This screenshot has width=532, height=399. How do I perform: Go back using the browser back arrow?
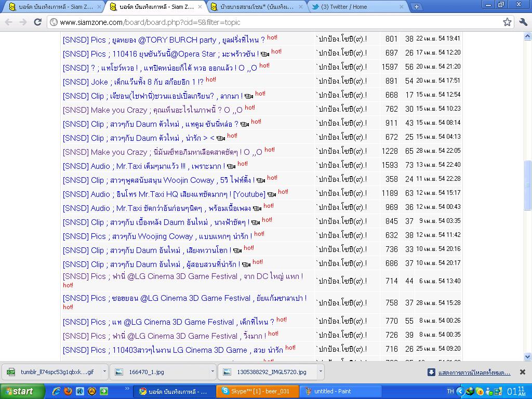click(x=8, y=22)
